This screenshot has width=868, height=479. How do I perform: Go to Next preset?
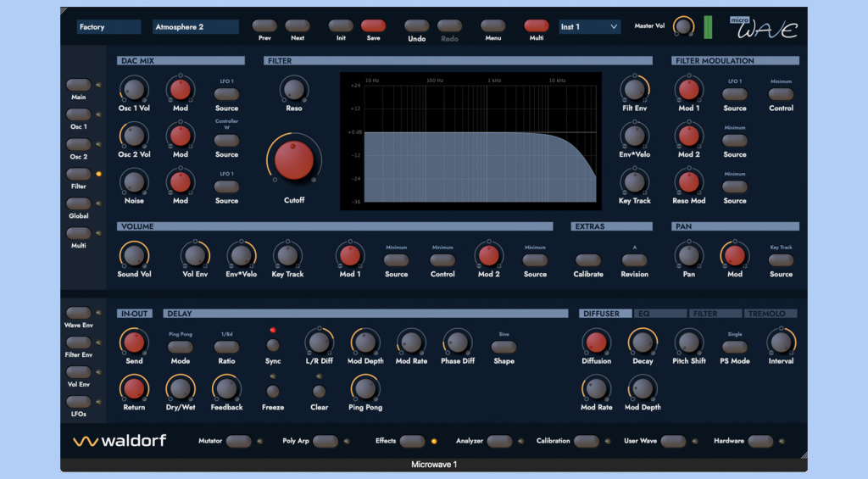[x=298, y=25]
